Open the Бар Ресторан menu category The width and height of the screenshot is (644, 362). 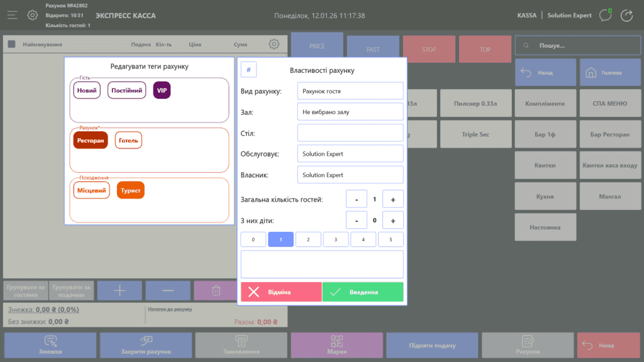click(x=609, y=134)
